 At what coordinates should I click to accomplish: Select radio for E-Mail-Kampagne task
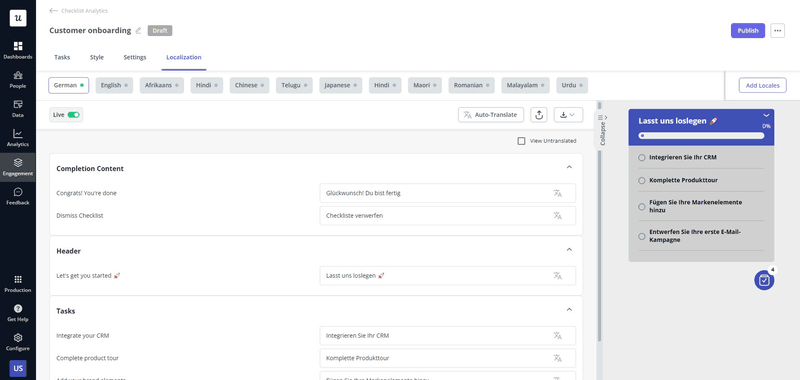tap(642, 236)
